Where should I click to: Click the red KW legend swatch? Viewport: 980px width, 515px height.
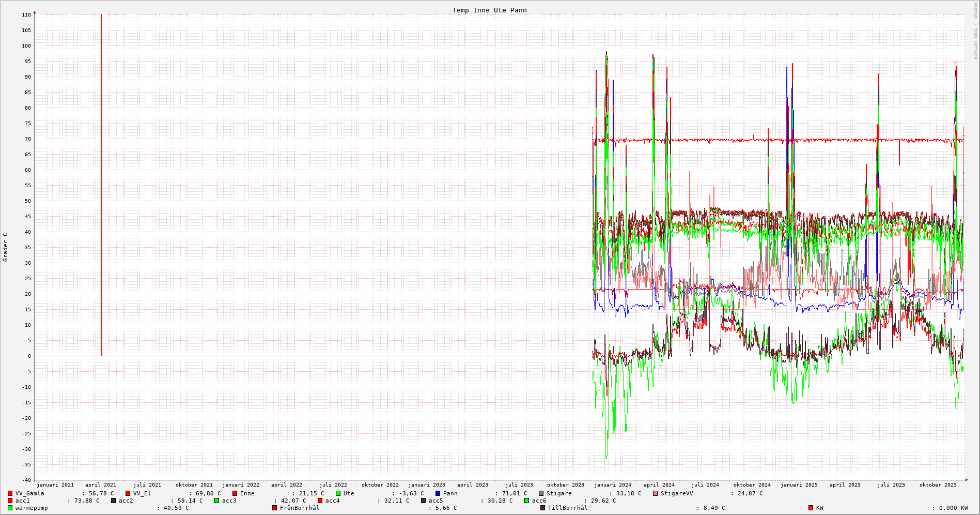[811, 508]
